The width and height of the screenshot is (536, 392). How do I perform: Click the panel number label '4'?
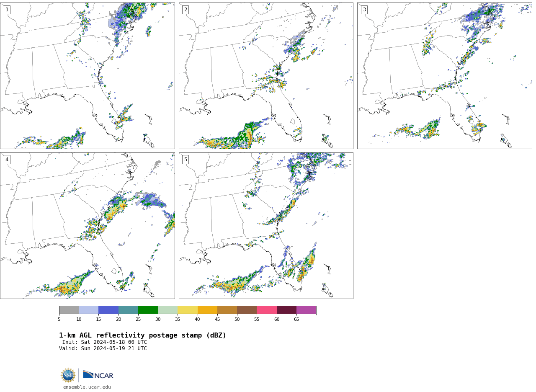tap(7, 160)
